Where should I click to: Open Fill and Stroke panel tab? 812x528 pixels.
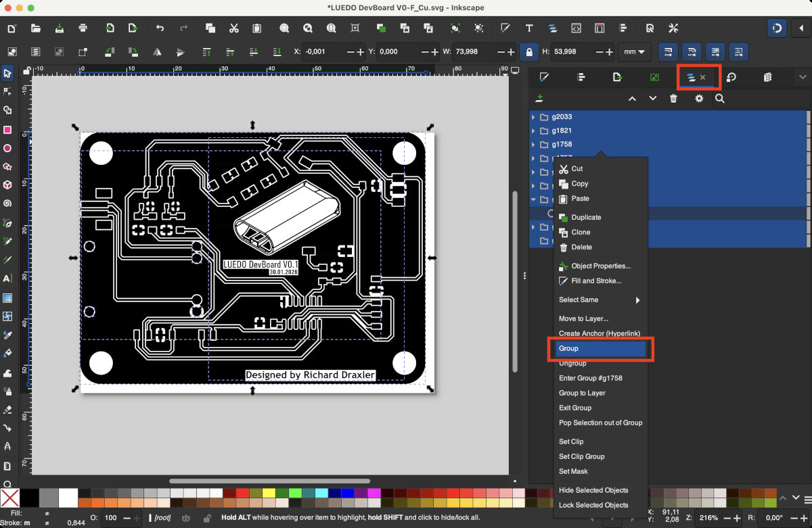pos(543,78)
